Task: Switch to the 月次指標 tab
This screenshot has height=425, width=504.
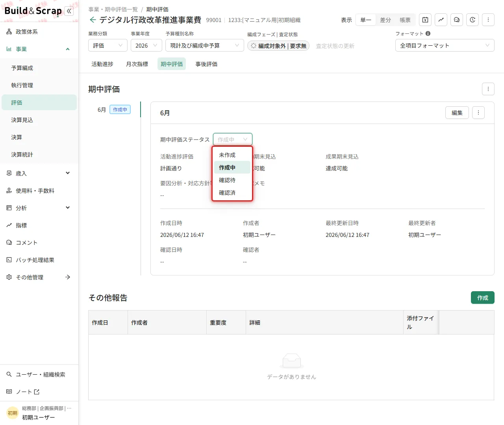Action: [x=137, y=64]
